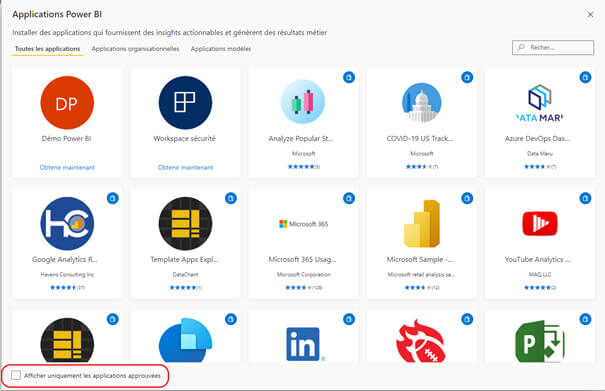Open the Workspace sécurité app icon
The image size is (605, 391).
coord(185,103)
